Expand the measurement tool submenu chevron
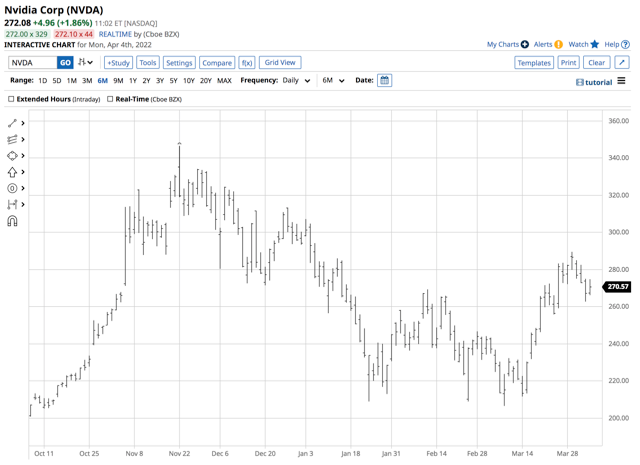640x465 pixels. [x=23, y=205]
